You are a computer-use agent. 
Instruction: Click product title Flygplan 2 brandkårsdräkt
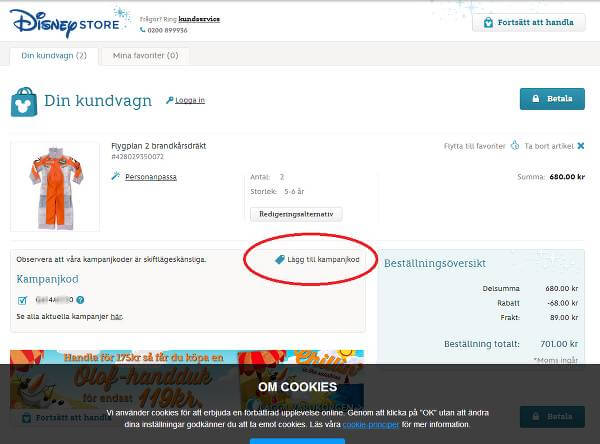[x=158, y=146]
